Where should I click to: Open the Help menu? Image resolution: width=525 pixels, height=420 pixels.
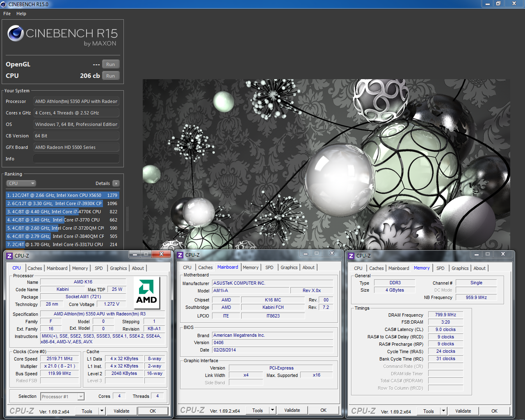[x=21, y=14]
